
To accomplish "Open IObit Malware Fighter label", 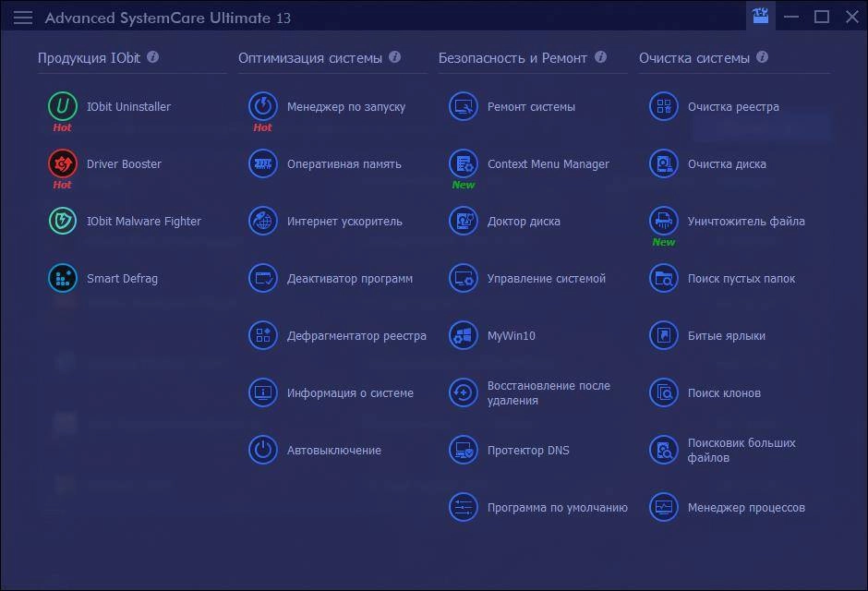I will click(x=144, y=222).
